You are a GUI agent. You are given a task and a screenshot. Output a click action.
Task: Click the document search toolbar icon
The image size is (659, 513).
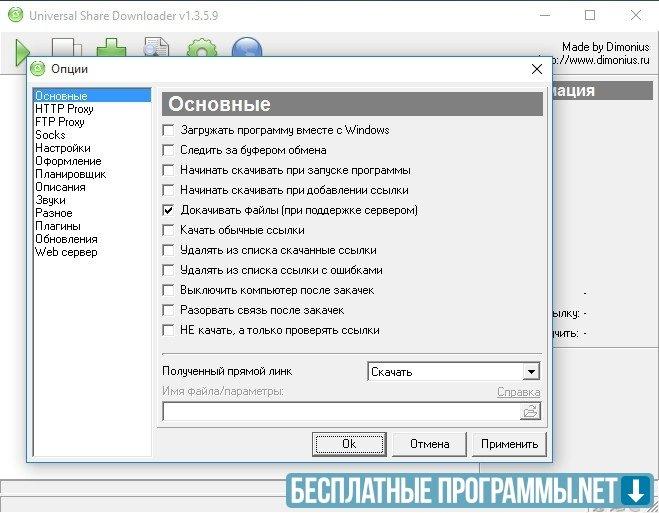pyautogui.click(x=156, y=47)
